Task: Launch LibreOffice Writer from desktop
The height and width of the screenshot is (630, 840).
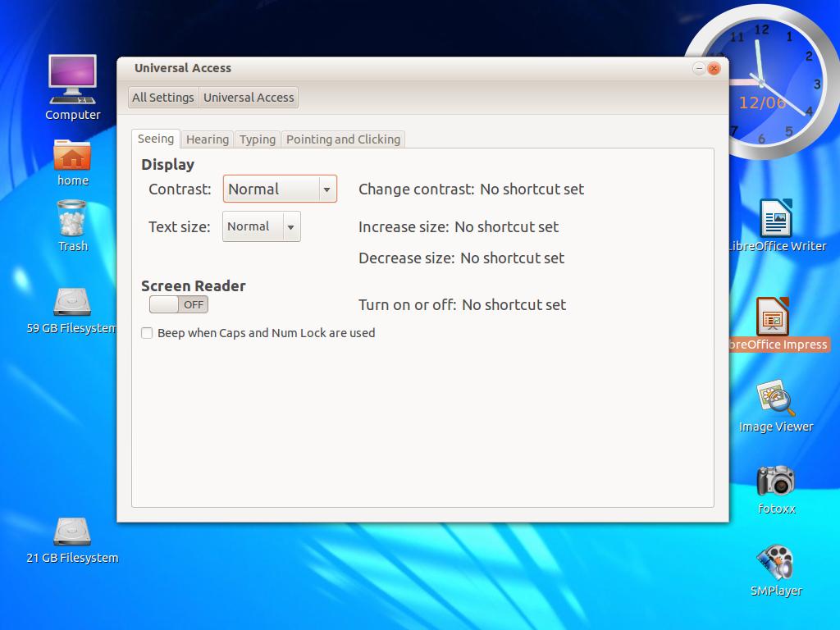Action: (775, 220)
